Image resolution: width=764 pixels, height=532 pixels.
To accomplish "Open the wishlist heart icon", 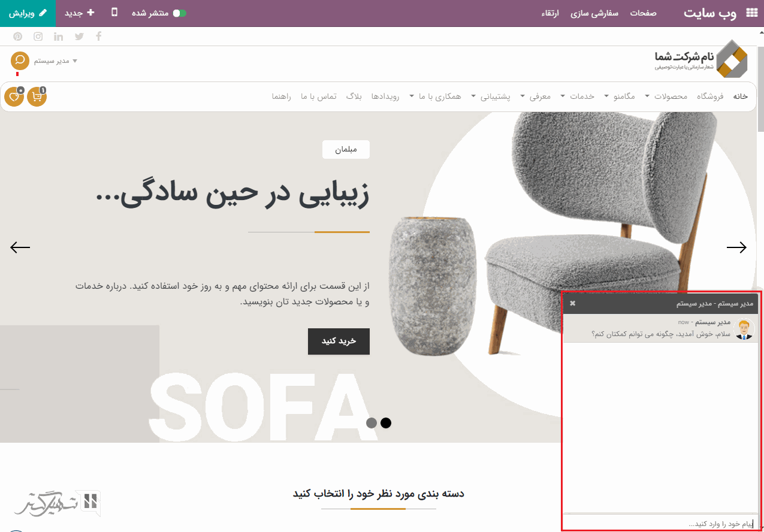I will [14, 96].
